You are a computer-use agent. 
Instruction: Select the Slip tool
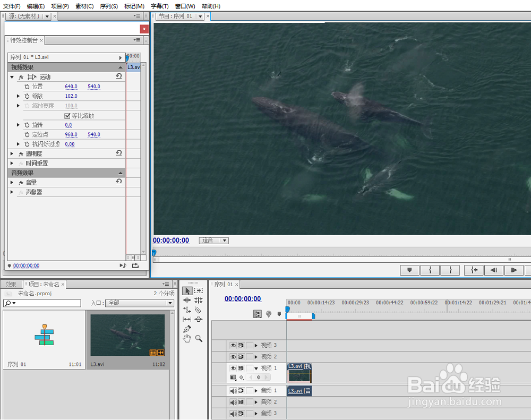(187, 319)
